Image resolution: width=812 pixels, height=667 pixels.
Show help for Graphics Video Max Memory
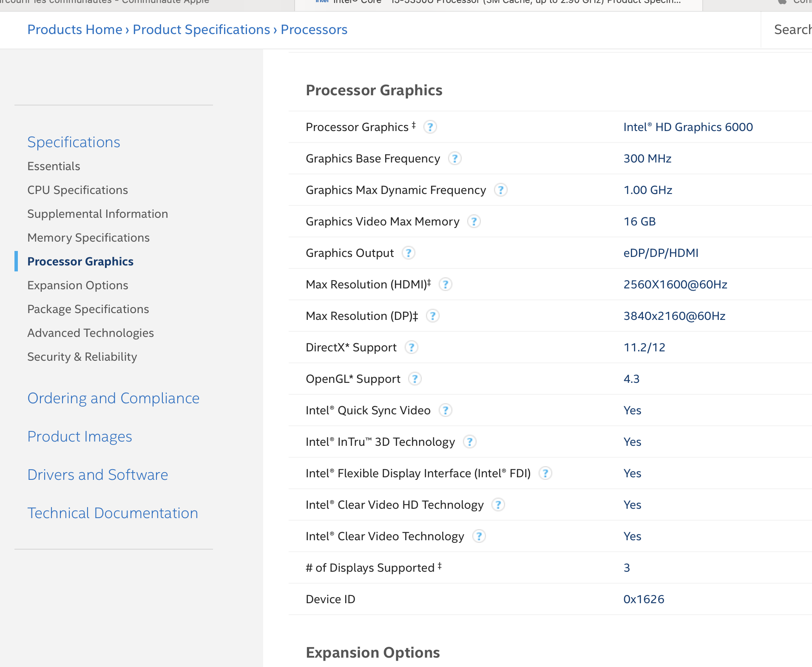tap(474, 222)
